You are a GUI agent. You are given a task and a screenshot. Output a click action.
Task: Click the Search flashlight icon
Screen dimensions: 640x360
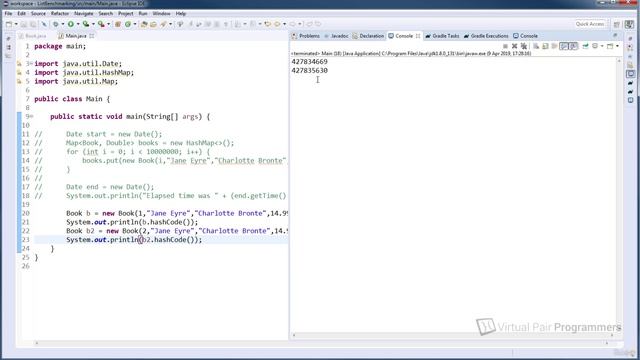click(163, 24)
